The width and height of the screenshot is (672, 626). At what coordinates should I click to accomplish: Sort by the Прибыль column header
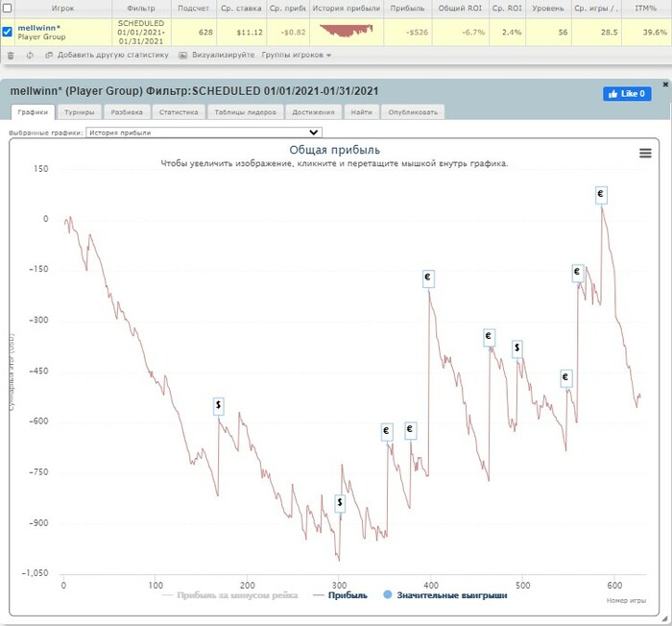coord(407,8)
